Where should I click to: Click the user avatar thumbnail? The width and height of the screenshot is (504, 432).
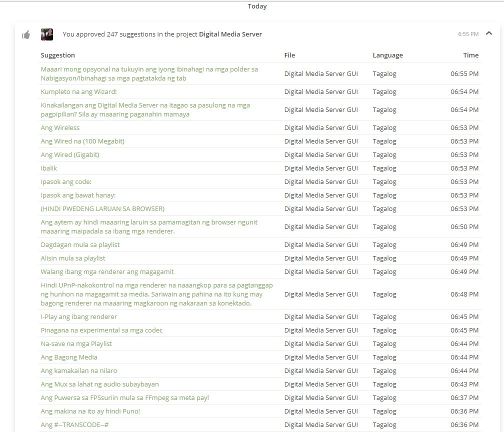[46, 34]
